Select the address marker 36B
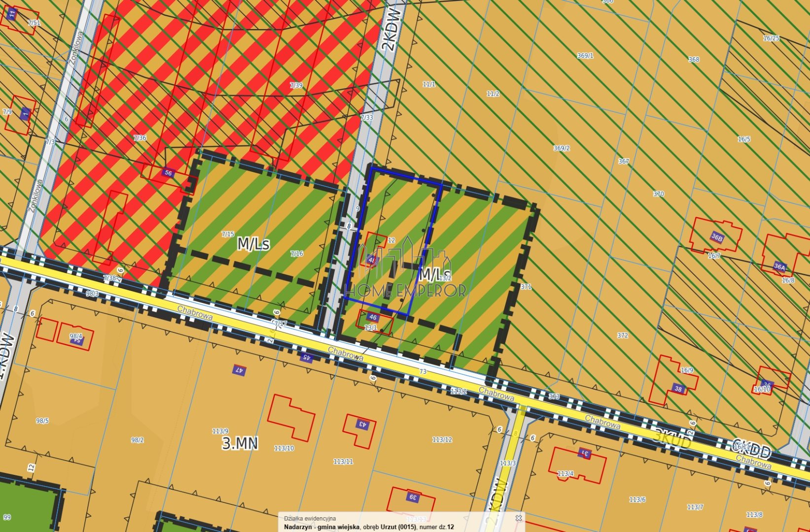The width and height of the screenshot is (810, 532). coord(716,237)
